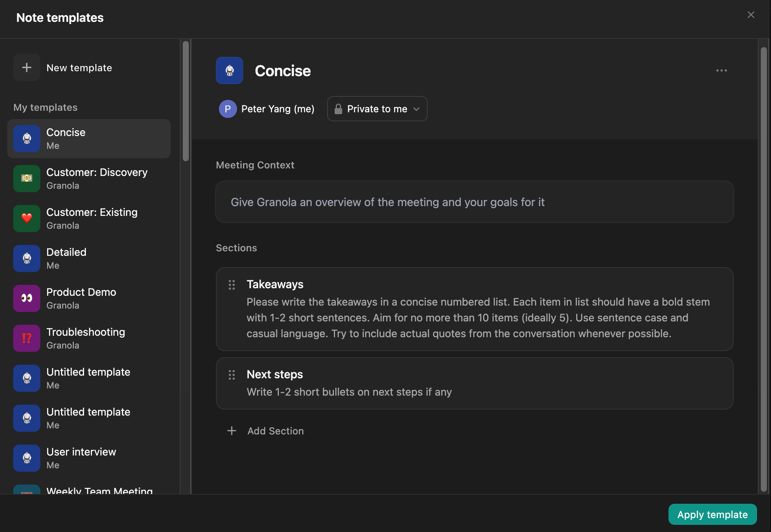Screen dimensions: 771x532
Task: Click the drag handle of Next steps section
Action: (x=232, y=375)
